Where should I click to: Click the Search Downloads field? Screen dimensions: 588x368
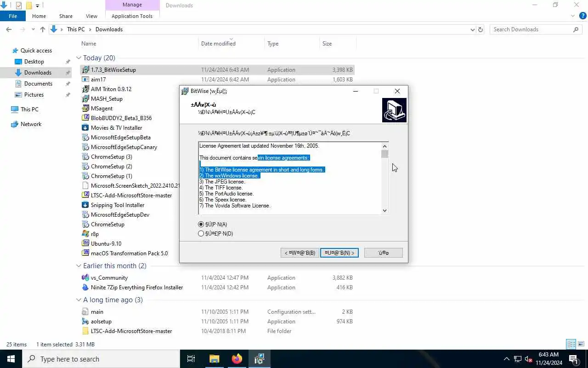pyautogui.click(x=536, y=29)
